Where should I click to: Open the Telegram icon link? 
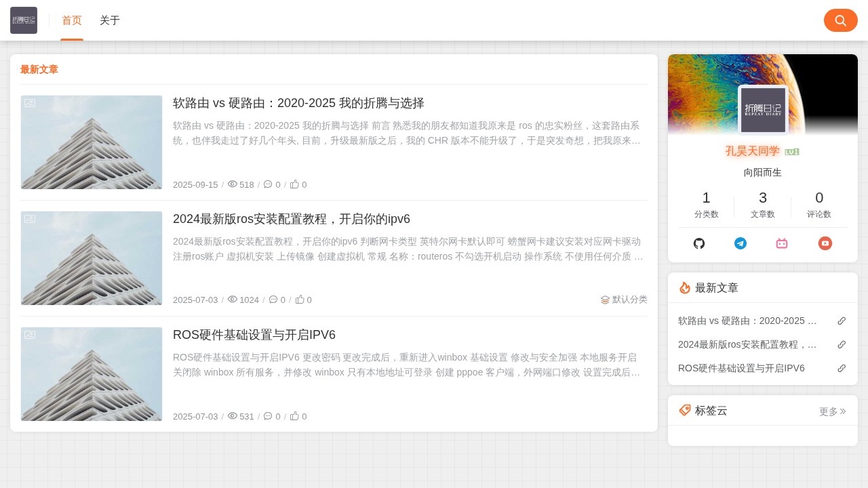(741, 243)
